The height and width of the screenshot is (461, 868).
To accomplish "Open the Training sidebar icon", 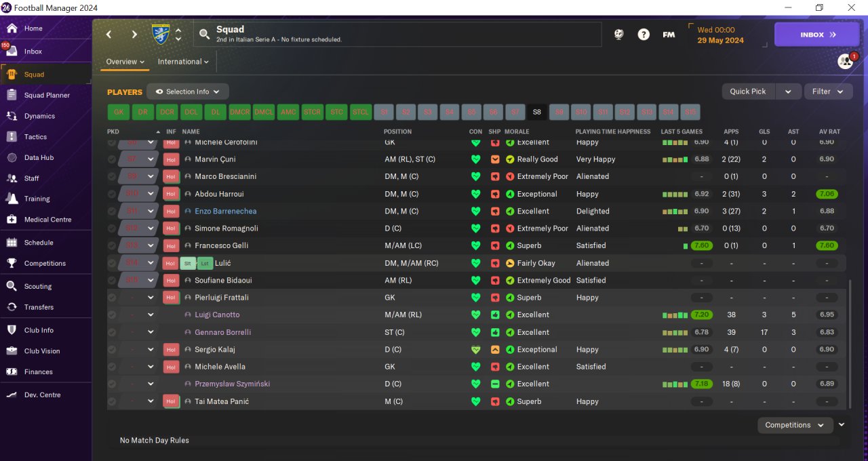I will 12,199.
